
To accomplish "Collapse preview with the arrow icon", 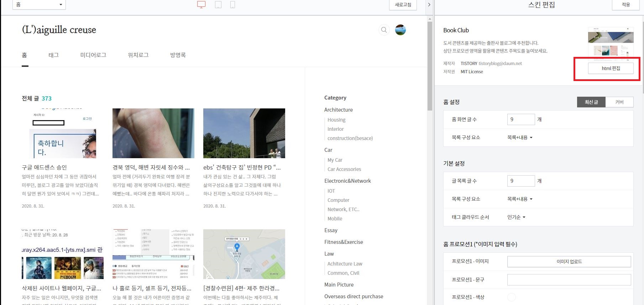I will tap(429, 5).
